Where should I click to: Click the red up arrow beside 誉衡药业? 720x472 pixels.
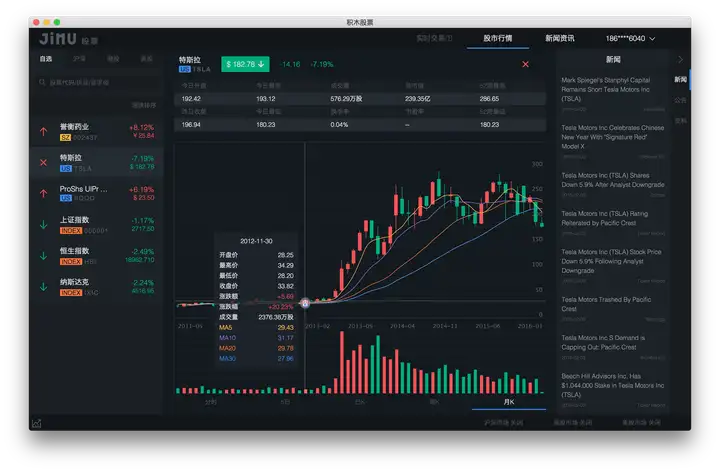coord(43,132)
